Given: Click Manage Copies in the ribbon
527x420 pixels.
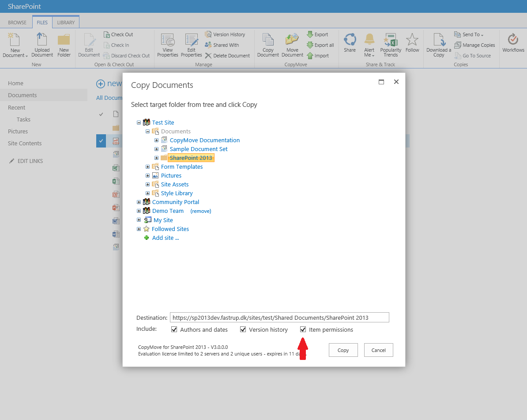Looking at the screenshot, I should click(x=474, y=45).
